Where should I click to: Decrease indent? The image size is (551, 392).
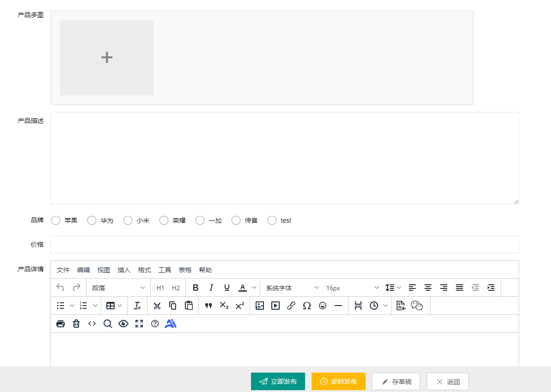click(x=475, y=288)
